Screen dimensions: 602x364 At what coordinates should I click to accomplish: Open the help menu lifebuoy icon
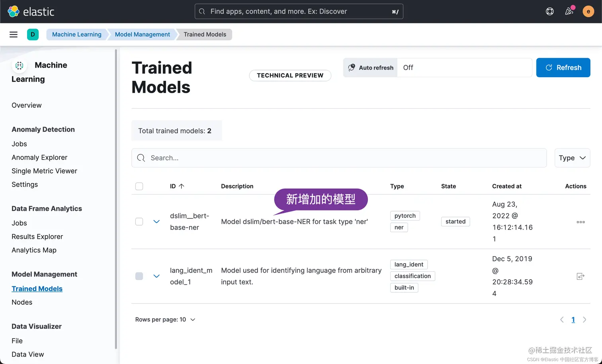pos(550,12)
